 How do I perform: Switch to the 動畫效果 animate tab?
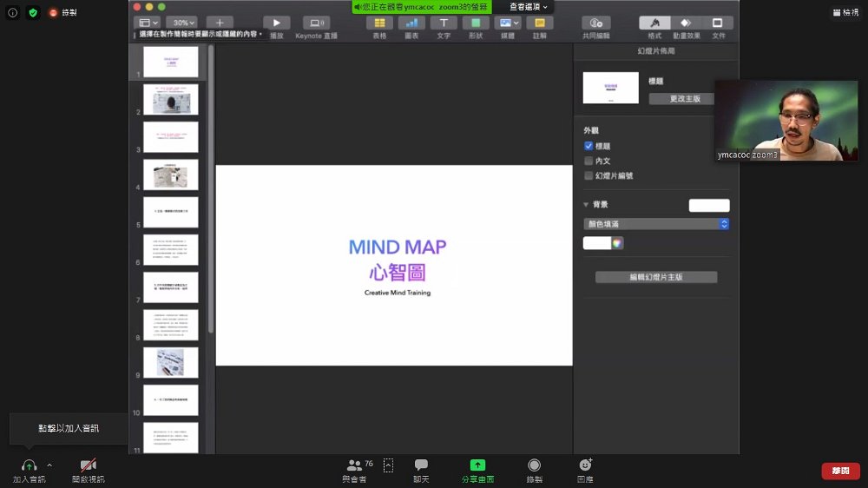pos(686,23)
